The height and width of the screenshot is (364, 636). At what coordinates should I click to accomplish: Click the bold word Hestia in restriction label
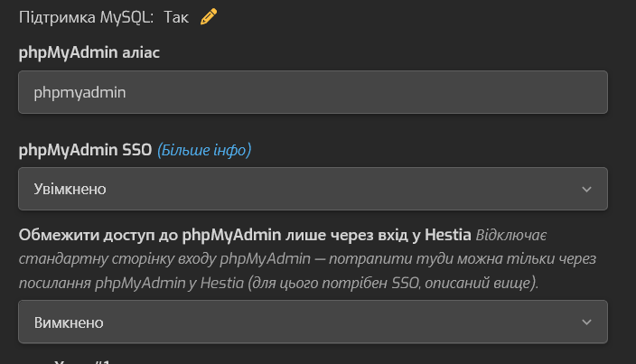point(448,235)
